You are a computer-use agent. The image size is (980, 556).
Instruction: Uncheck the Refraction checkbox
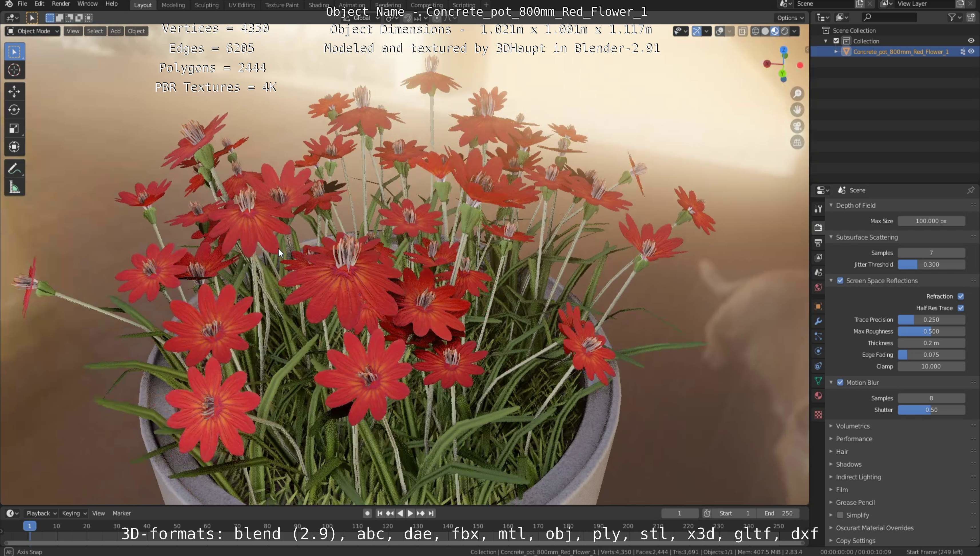[961, 296]
